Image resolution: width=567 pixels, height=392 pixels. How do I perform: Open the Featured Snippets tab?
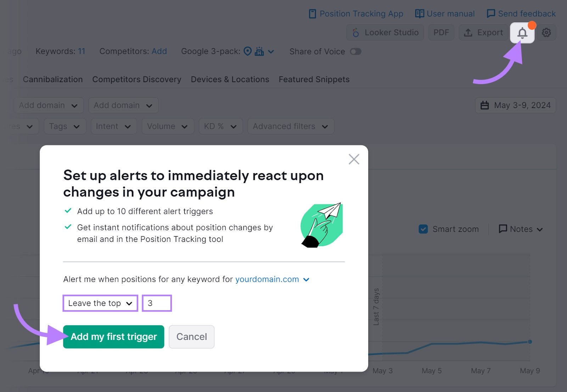coord(313,79)
